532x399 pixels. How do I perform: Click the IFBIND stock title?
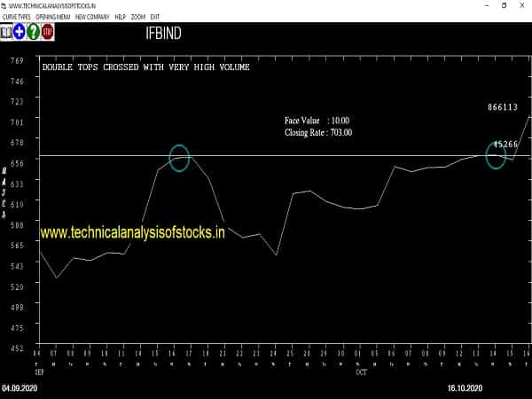point(165,35)
